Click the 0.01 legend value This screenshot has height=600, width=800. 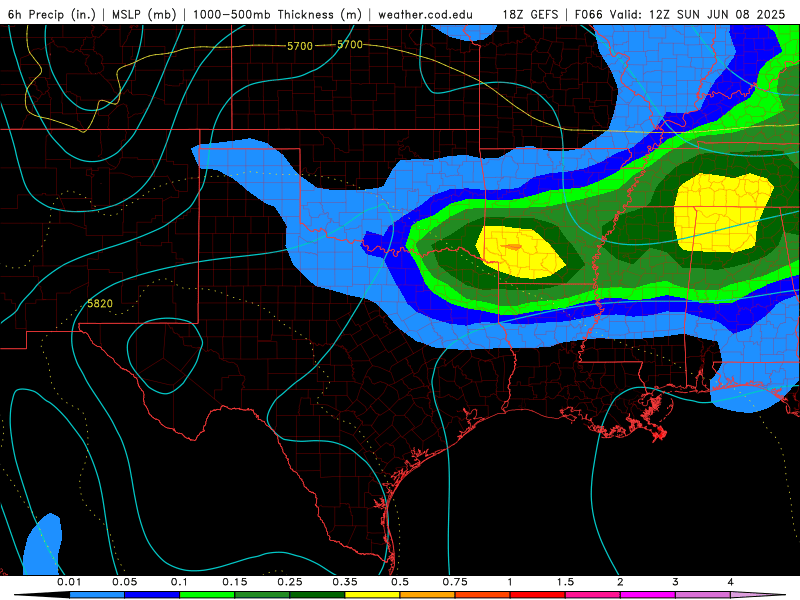click(69, 582)
